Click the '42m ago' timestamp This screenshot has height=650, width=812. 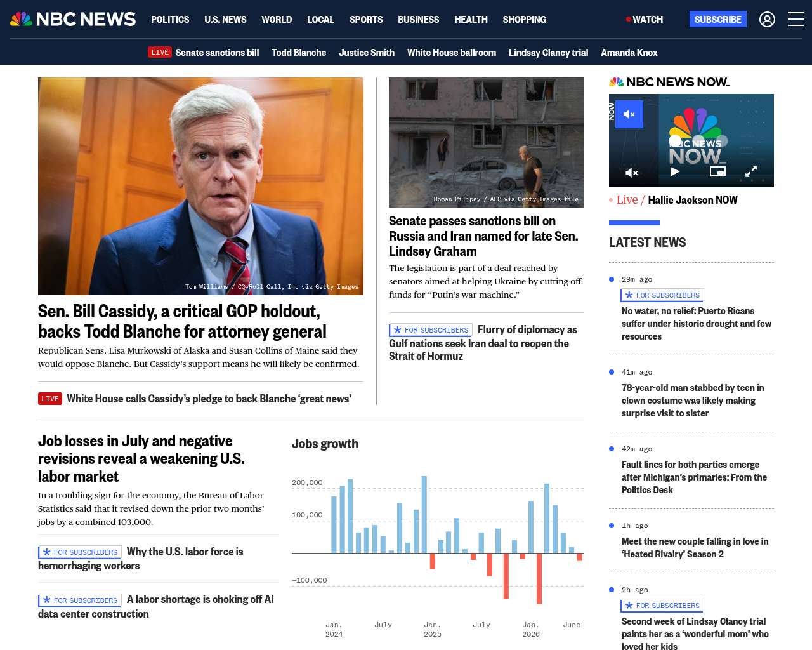637,449
